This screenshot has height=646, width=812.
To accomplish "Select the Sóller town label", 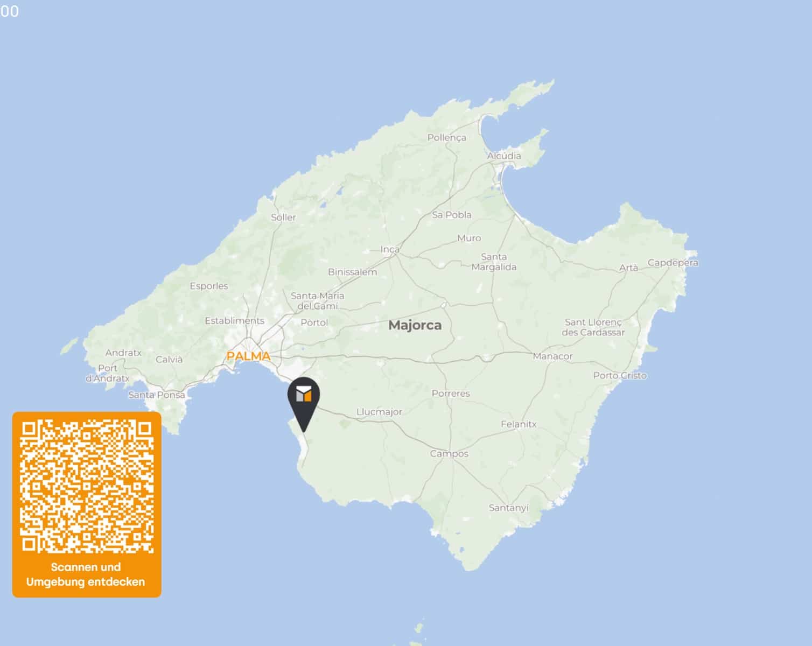I will (283, 217).
